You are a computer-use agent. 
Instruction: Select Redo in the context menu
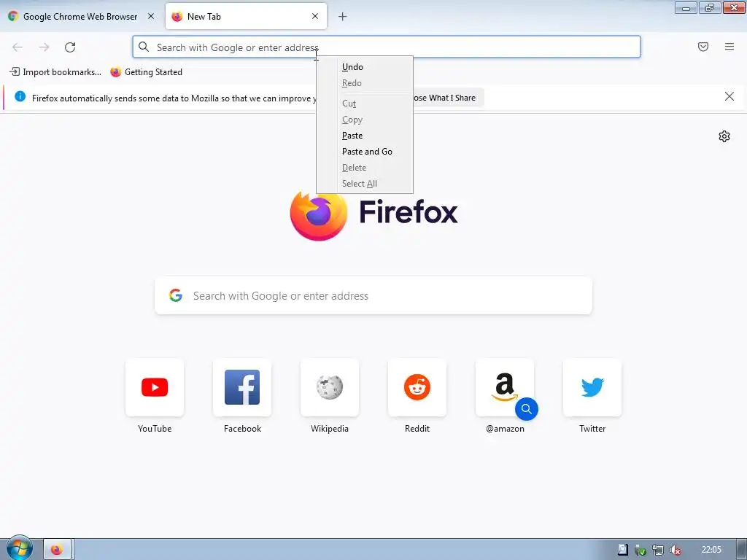[365, 83]
